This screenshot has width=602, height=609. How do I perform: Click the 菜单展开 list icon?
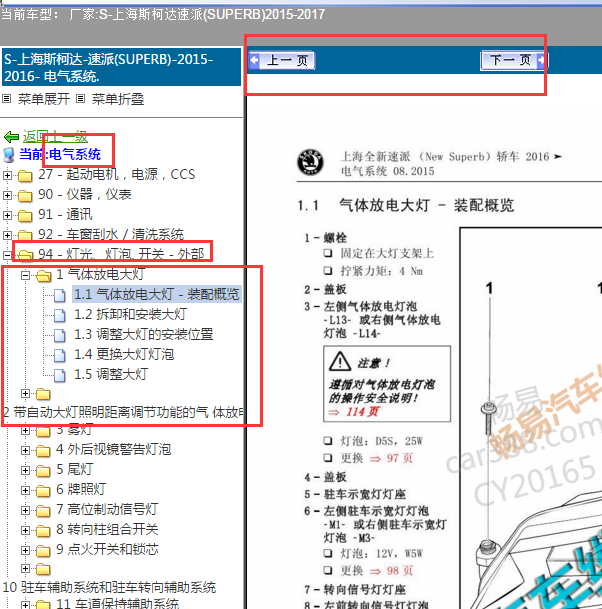[x=6, y=99]
